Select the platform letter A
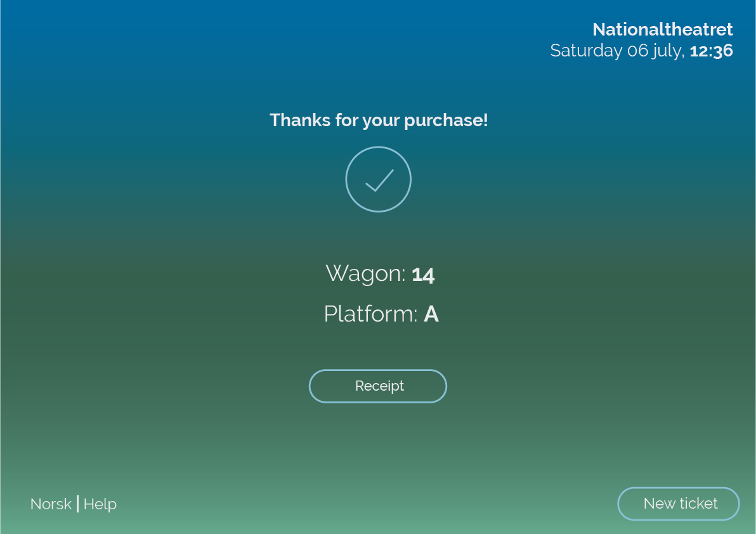756x534 pixels. coord(431,314)
